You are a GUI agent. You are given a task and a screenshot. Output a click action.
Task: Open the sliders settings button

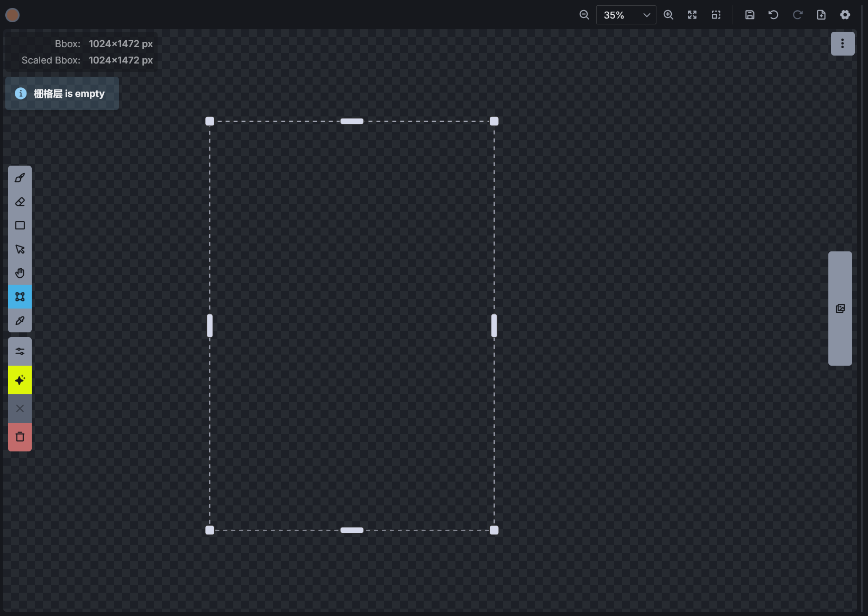click(x=20, y=351)
